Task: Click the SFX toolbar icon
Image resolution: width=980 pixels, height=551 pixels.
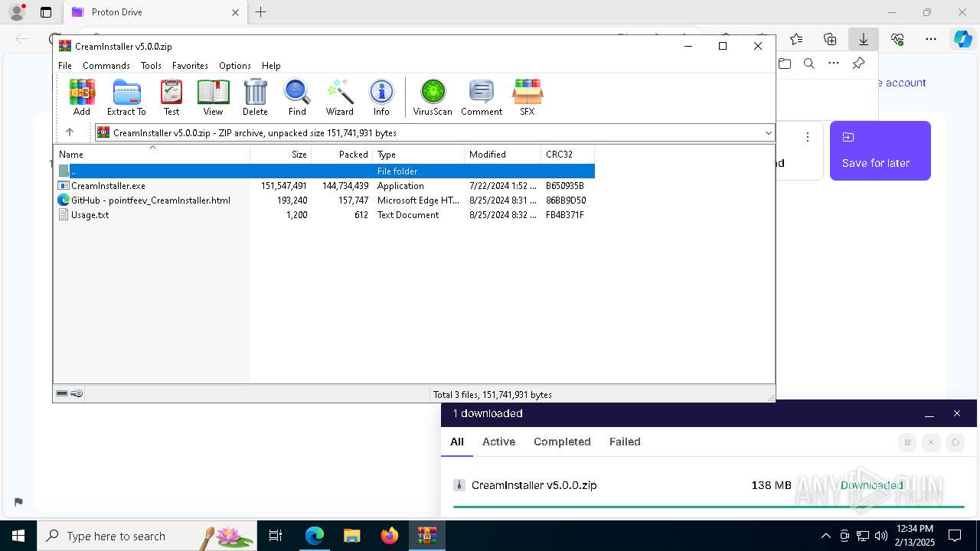Action: tap(528, 97)
